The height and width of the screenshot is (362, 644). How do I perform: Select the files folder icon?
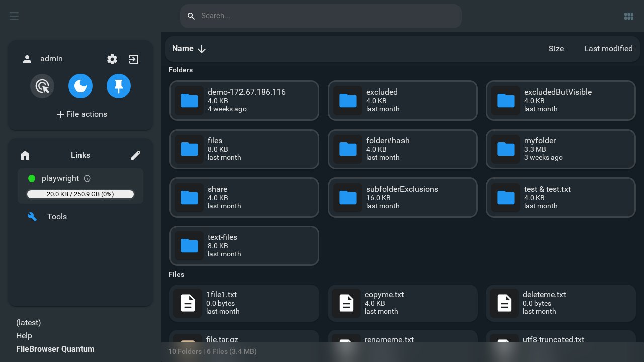pos(189,149)
